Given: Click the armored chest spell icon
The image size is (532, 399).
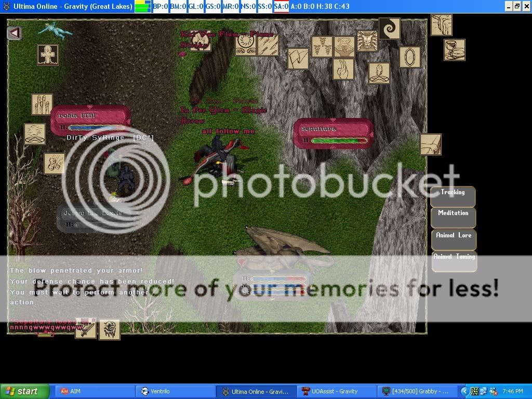Looking at the screenshot, I should point(367,42).
